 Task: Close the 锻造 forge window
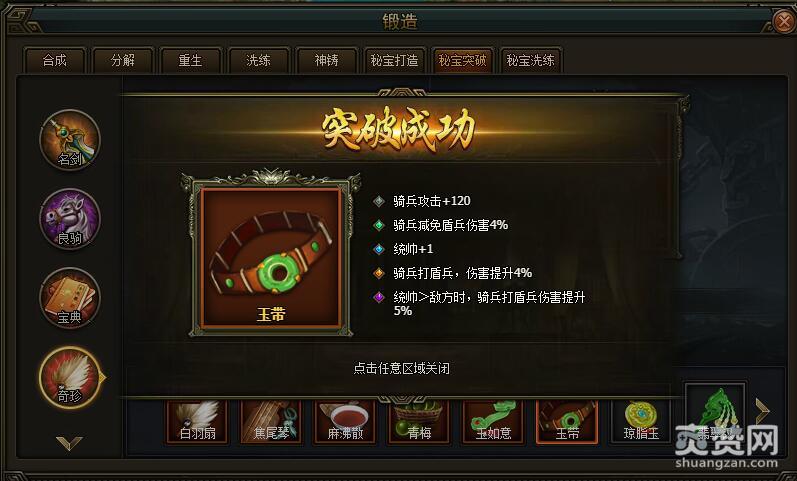coord(784,21)
